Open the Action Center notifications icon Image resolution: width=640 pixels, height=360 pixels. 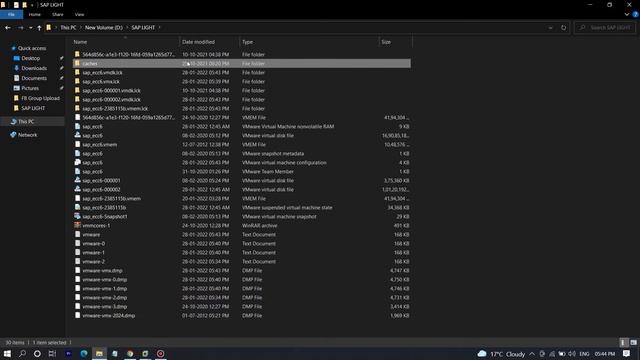pyautogui.click(x=627, y=353)
